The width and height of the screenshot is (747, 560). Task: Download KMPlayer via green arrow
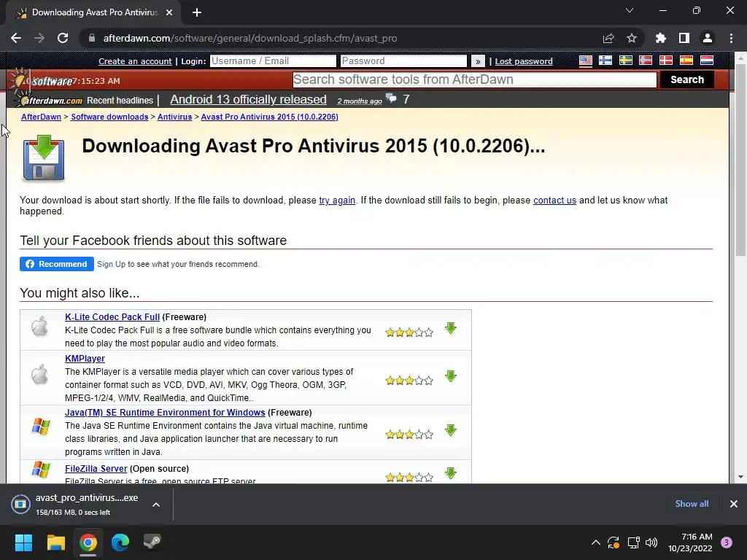[x=451, y=376]
